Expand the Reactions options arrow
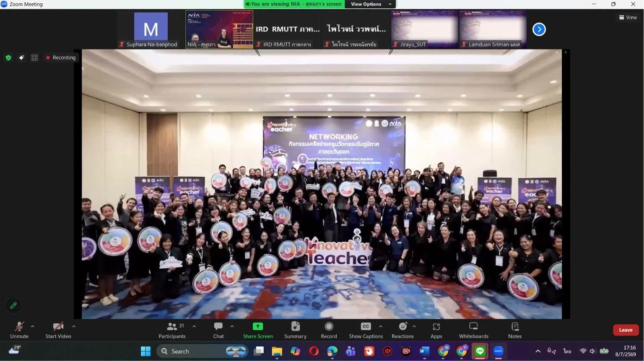This screenshot has height=361, width=644. 414,326
